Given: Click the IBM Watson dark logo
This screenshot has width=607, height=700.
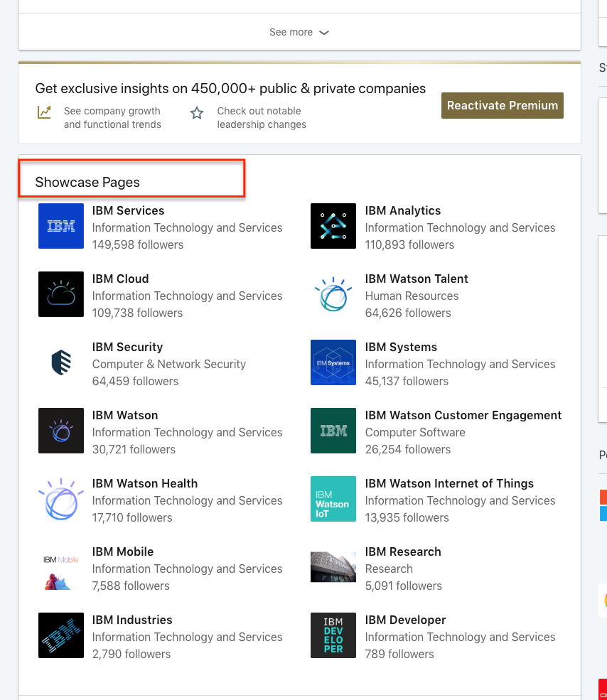Looking at the screenshot, I should click(60, 431).
